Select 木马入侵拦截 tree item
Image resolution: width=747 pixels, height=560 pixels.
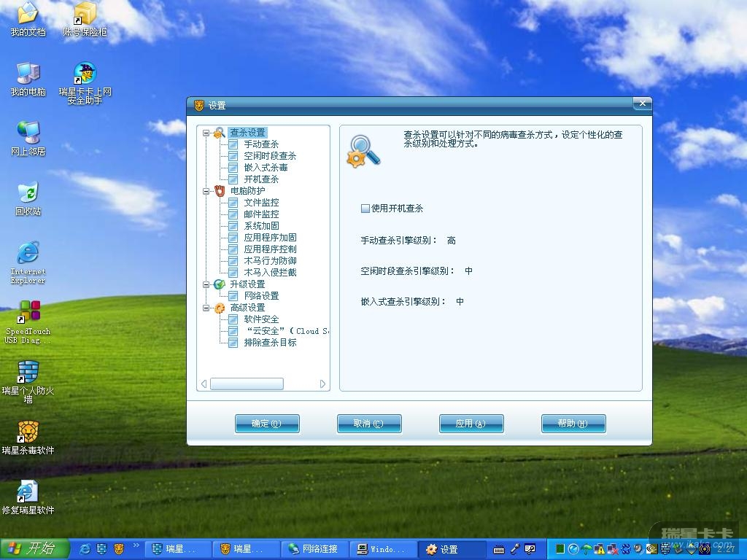(270, 273)
